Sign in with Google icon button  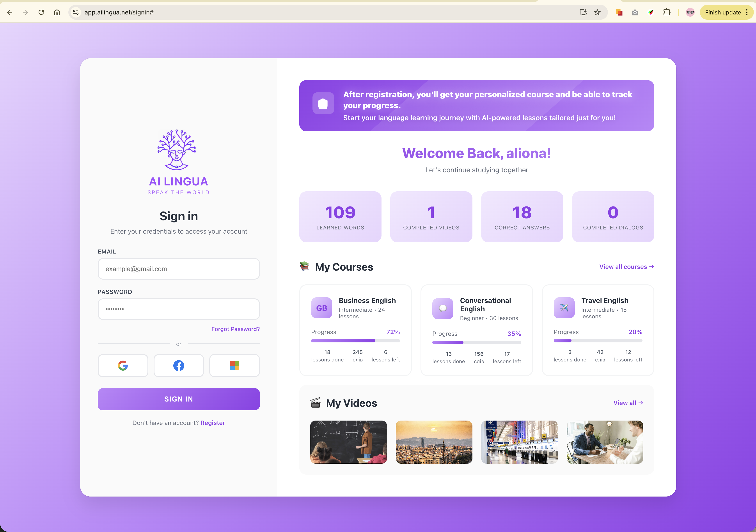123,366
